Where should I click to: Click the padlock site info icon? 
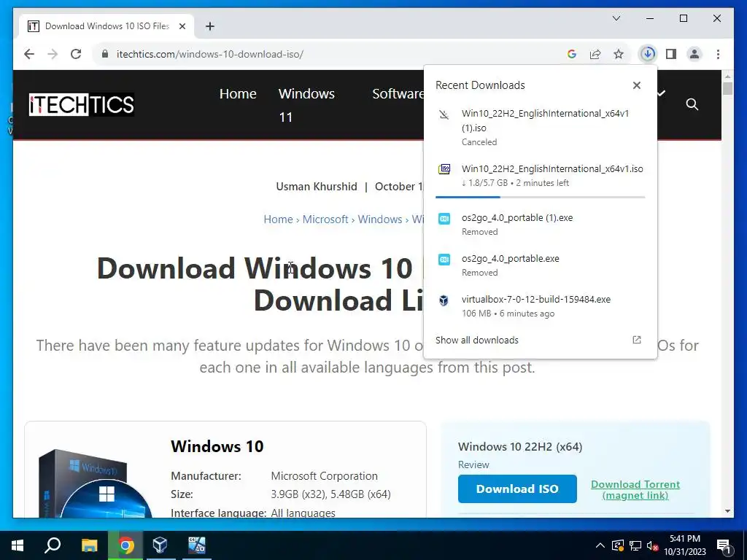105,54
